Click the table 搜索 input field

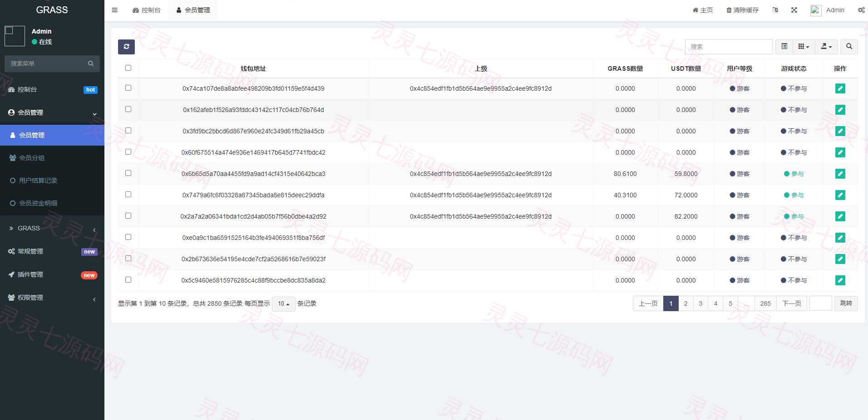[x=729, y=47]
